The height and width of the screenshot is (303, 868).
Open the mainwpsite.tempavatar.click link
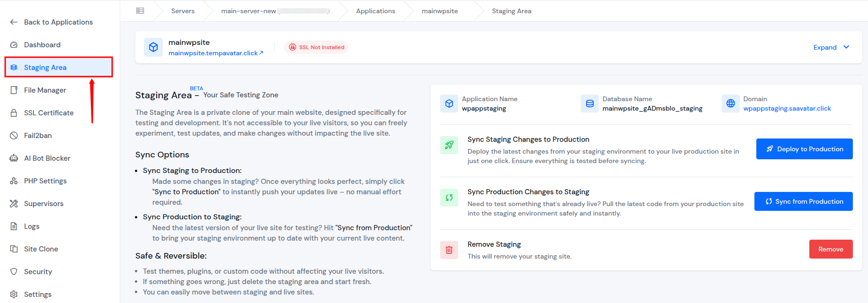(x=216, y=53)
